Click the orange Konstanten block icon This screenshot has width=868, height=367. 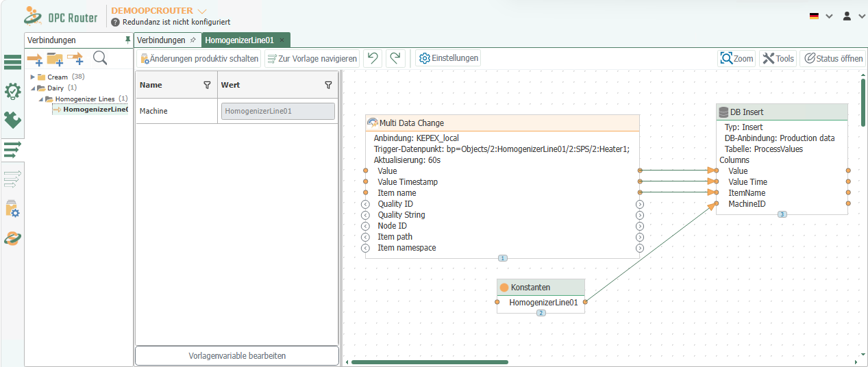tap(504, 288)
